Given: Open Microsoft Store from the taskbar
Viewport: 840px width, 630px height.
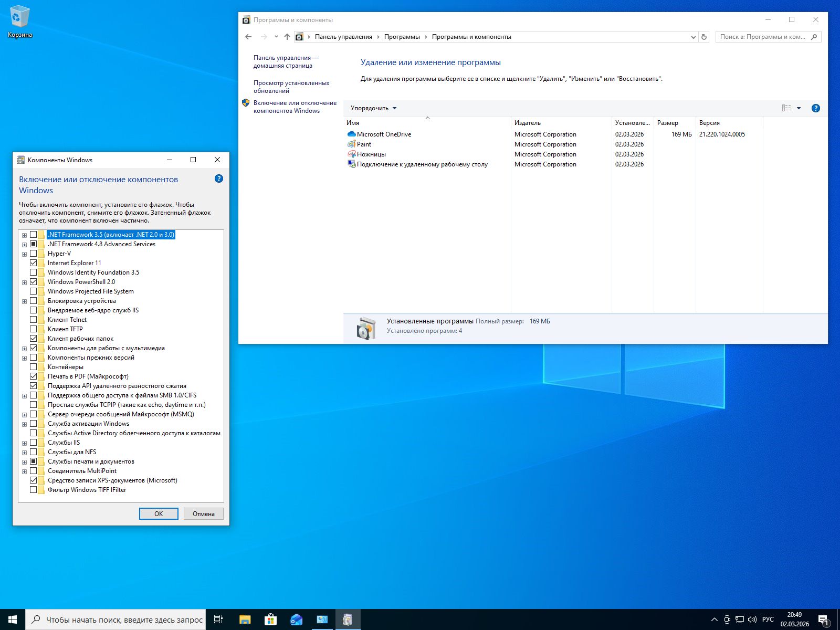Looking at the screenshot, I should (270, 619).
